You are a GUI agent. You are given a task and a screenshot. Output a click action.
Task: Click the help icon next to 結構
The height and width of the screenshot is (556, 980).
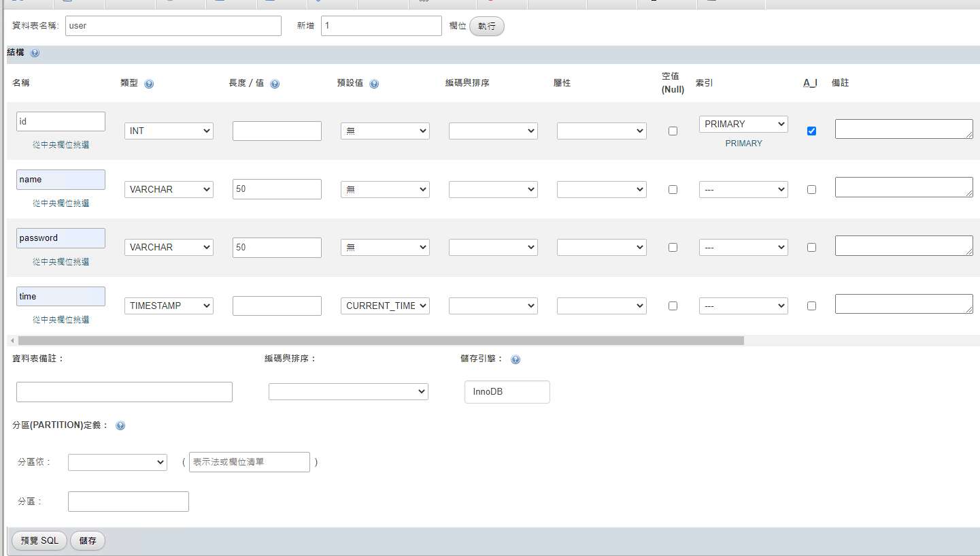(35, 52)
